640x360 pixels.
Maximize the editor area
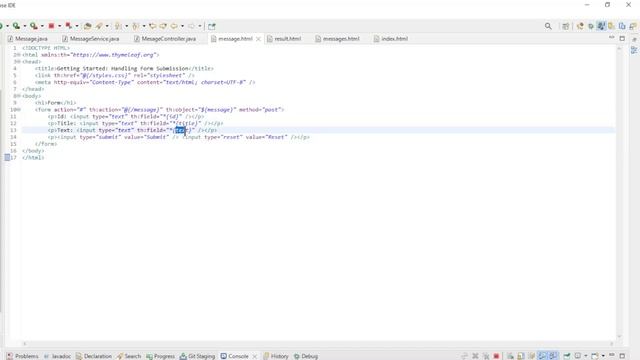pyautogui.click(x=622, y=38)
